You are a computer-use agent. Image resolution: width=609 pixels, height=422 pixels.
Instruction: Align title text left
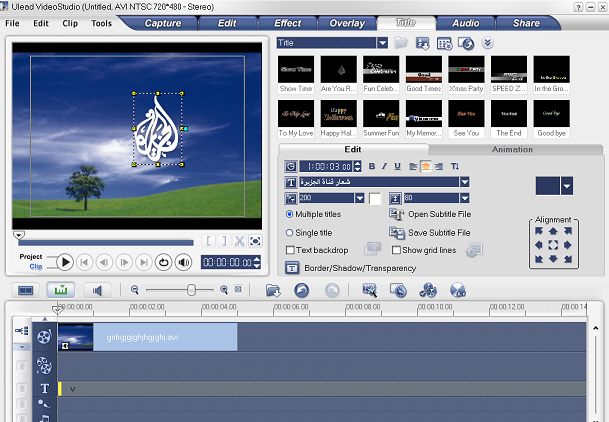[x=413, y=167]
